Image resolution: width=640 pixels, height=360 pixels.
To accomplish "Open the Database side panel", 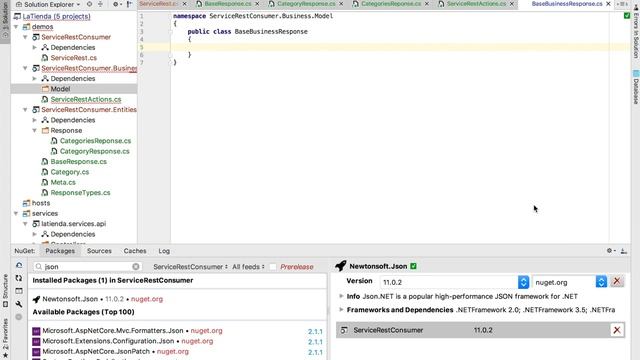I will tap(636, 87).
